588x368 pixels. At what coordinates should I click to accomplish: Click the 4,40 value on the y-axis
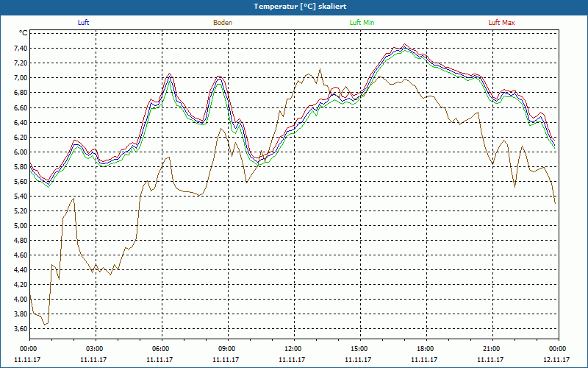click(x=21, y=270)
